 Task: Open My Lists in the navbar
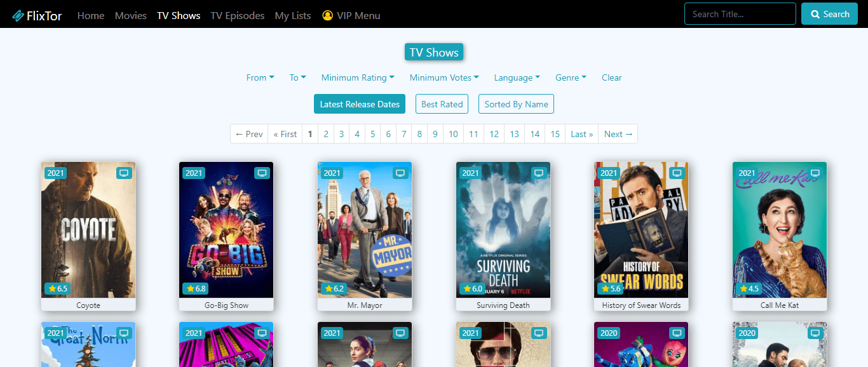click(293, 15)
